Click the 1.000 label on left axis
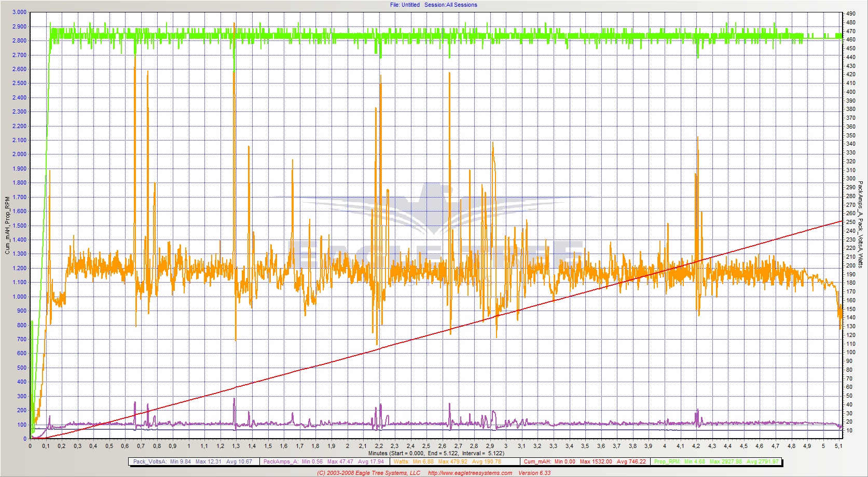 point(19,297)
